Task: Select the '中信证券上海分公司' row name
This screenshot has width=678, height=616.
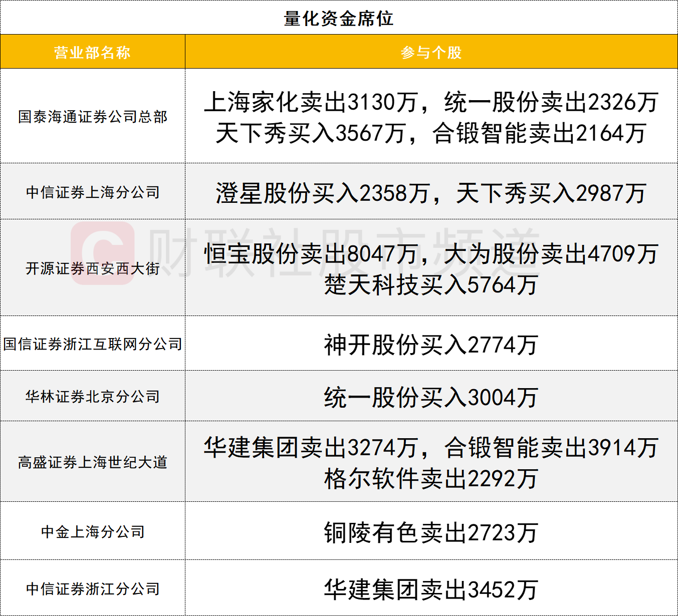Action: pos(93,192)
